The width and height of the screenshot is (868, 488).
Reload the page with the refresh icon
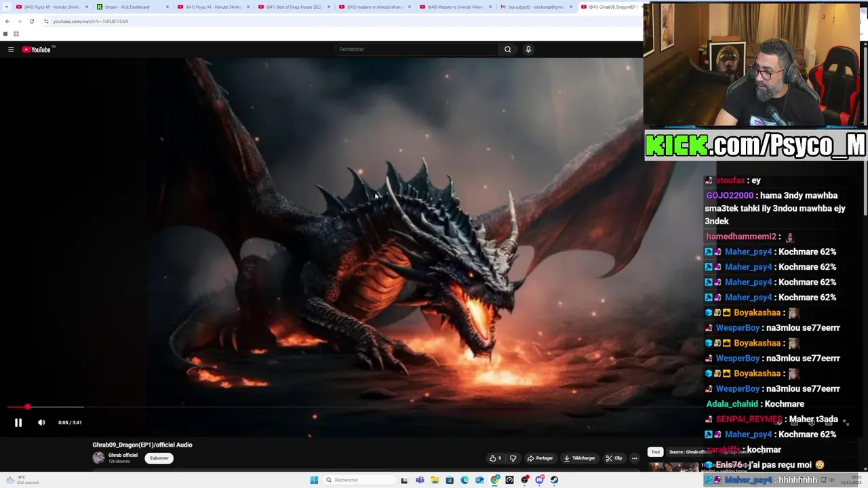pyautogui.click(x=31, y=21)
